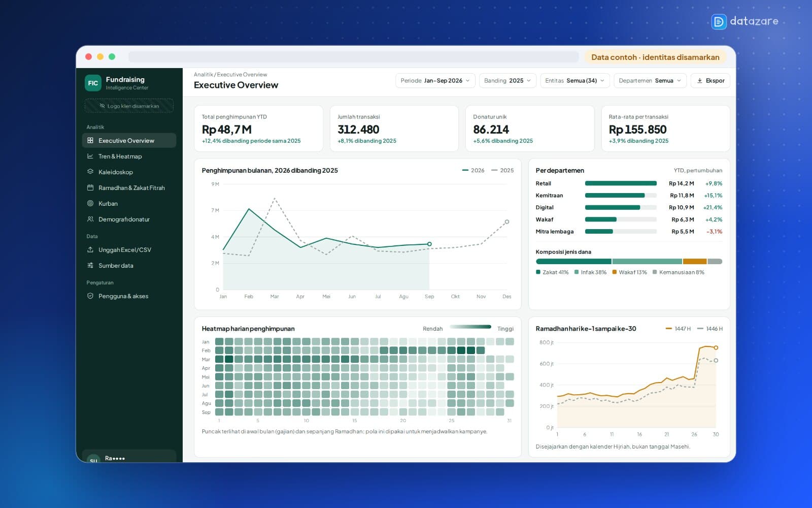Toggle the 1446 H series legend
The height and width of the screenshot is (508, 812).
[x=710, y=329]
